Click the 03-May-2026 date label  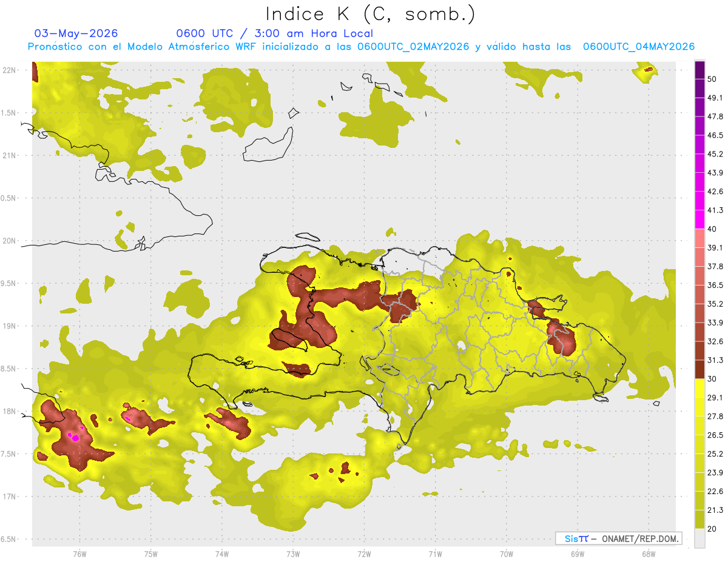pos(76,33)
